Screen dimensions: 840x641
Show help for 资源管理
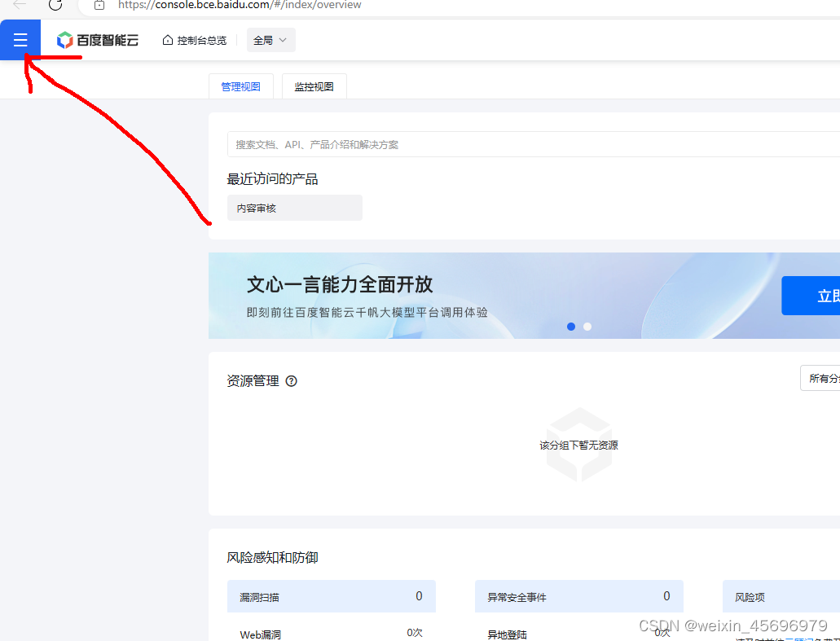(x=292, y=381)
